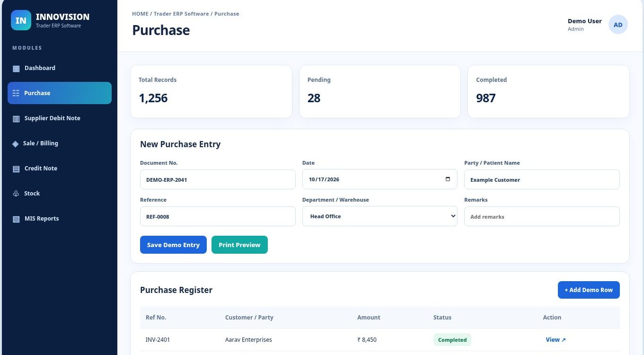Click the Total Records value 1,256
Screen dimensions: 644x355
pos(153,98)
